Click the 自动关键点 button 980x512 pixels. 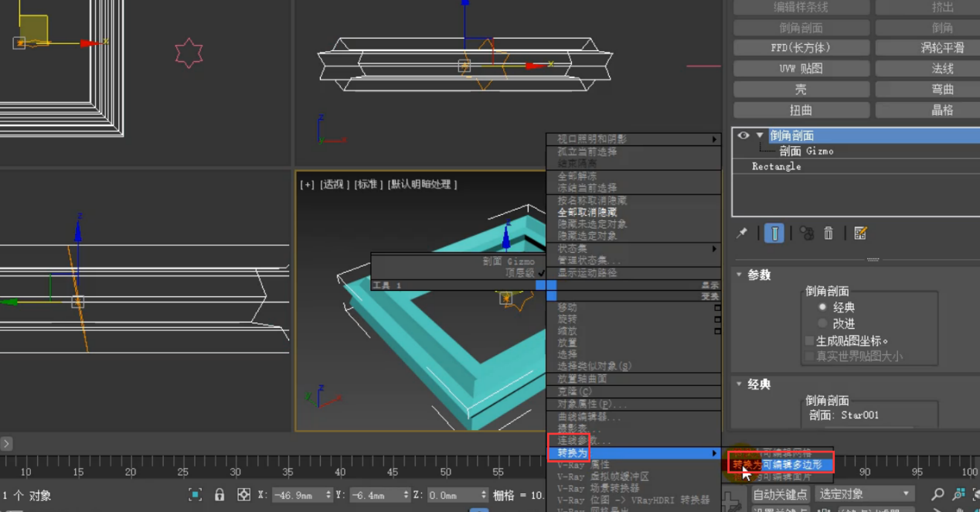[780, 494]
